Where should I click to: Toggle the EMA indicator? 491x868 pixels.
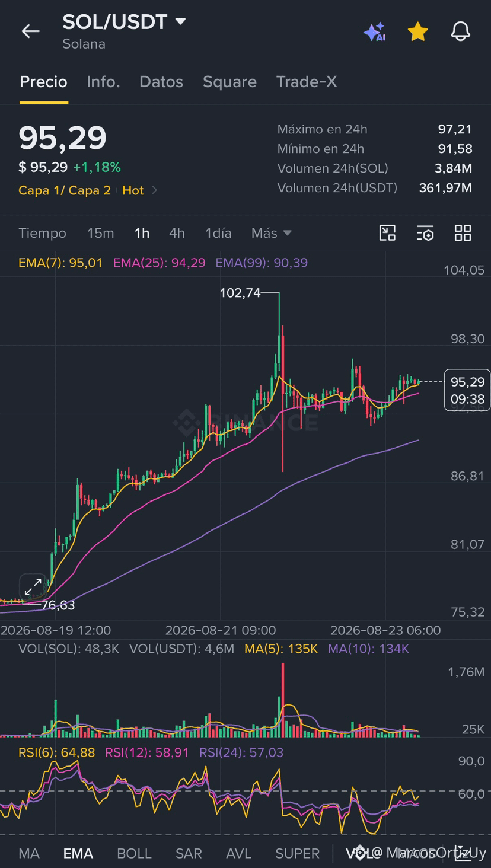78,853
